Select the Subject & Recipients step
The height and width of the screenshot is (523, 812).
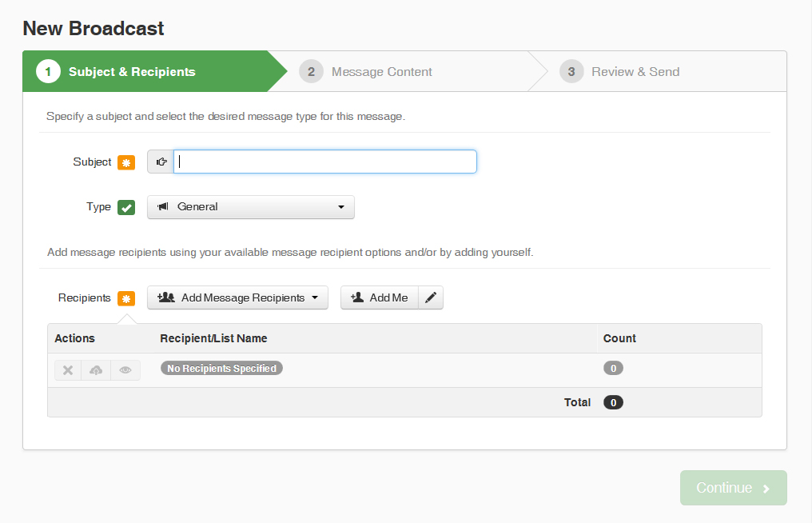(x=132, y=72)
